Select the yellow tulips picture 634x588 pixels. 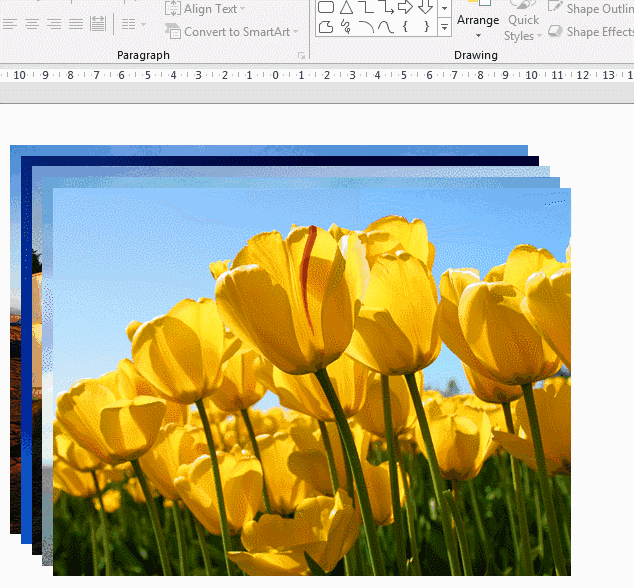312,381
